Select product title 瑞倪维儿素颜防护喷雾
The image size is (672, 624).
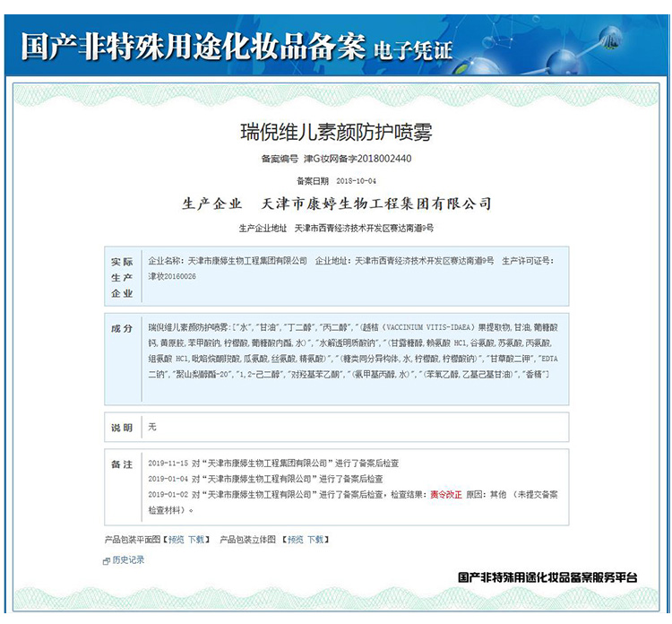click(x=336, y=132)
